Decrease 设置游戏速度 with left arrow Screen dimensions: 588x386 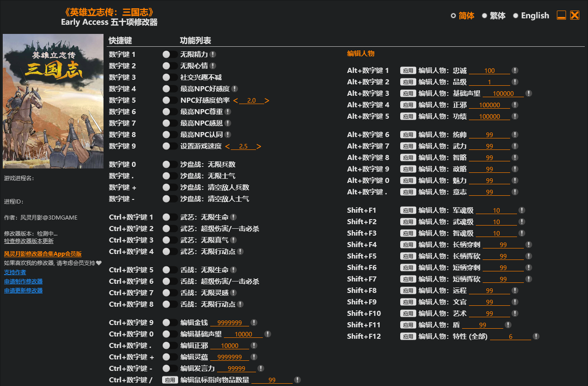227,146
